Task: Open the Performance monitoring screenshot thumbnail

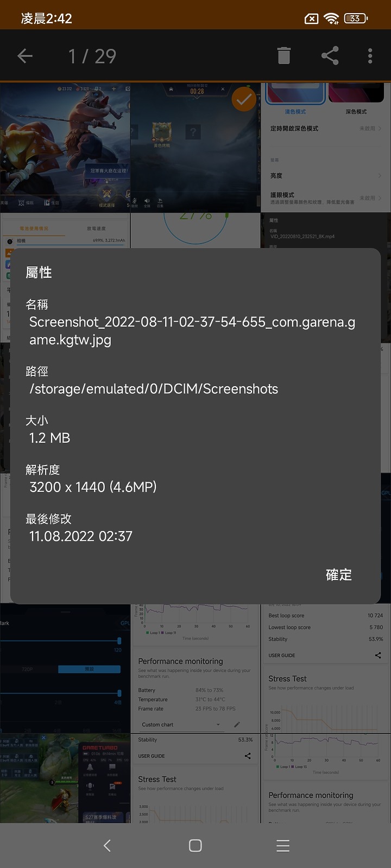Action: tap(195, 668)
